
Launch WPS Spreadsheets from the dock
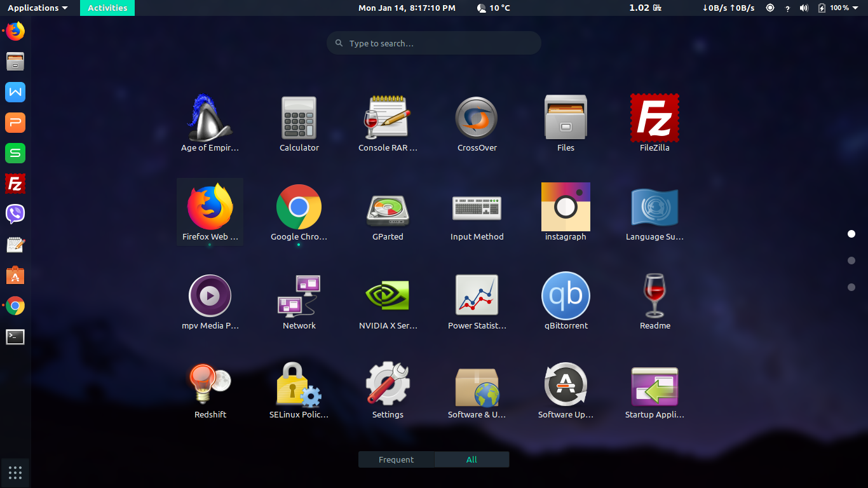click(15, 153)
